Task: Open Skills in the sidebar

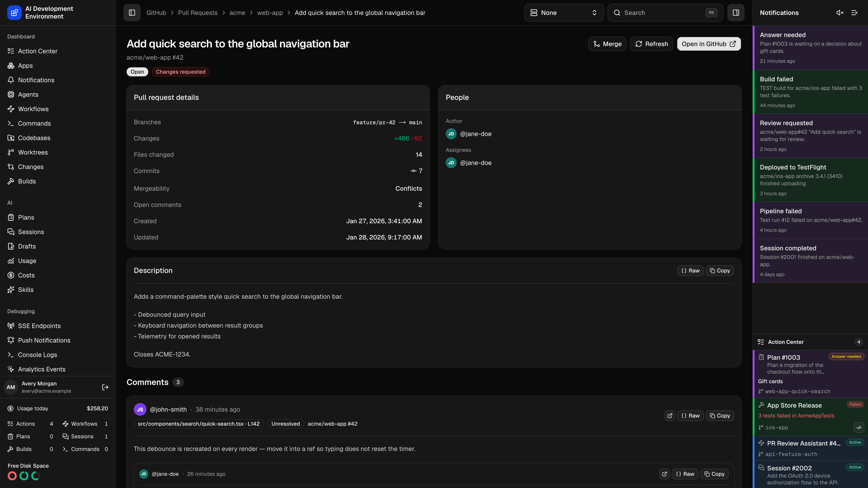Action: click(x=58, y=290)
